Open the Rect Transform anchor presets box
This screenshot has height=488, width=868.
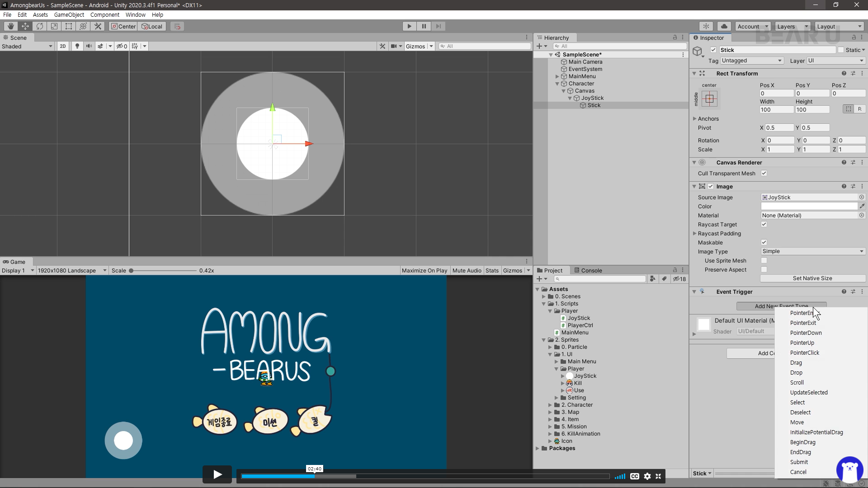[x=710, y=99]
